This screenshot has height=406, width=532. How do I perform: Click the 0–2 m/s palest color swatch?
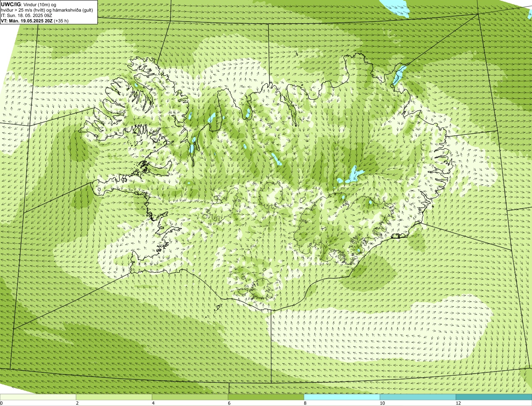[x=38, y=397]
